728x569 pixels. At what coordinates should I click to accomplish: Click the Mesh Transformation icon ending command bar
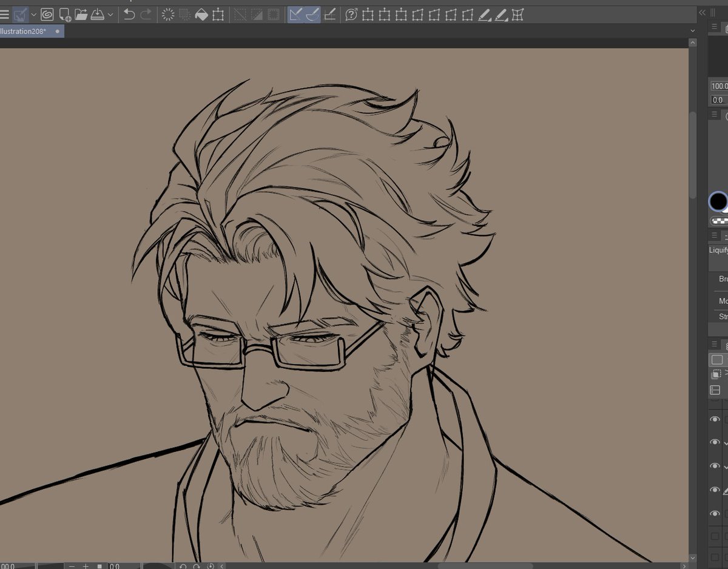point(517,15)
